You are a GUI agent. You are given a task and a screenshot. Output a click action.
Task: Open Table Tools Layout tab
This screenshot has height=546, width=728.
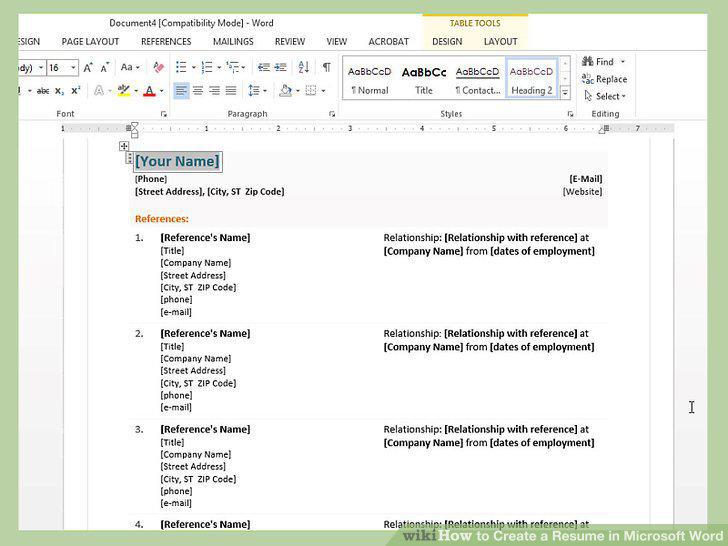point(500,41)
